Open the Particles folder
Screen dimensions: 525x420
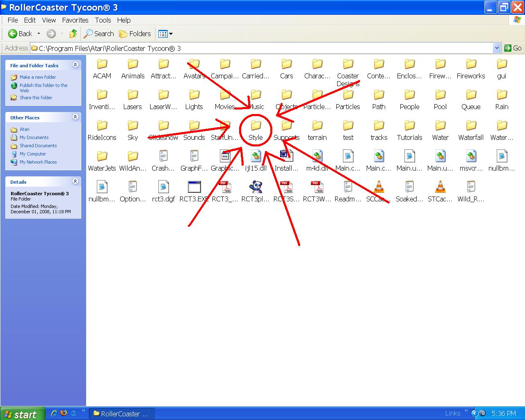348,100
